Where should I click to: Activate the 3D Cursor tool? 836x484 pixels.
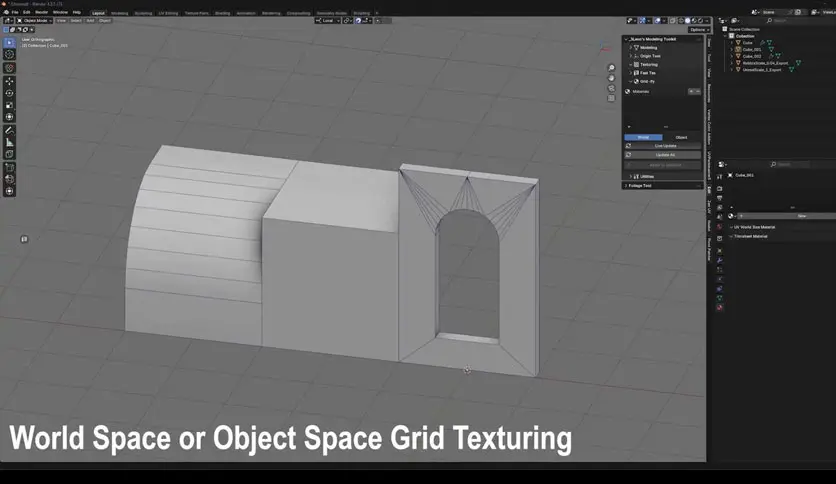(10, 54)
